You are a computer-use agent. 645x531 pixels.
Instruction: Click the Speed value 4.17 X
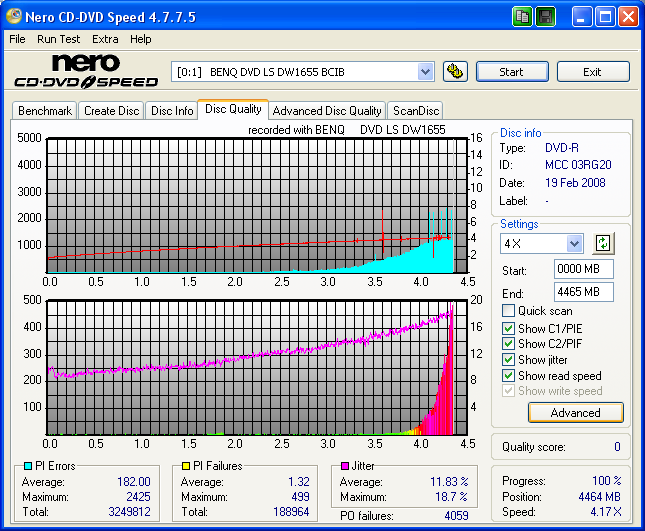[606, 512]
